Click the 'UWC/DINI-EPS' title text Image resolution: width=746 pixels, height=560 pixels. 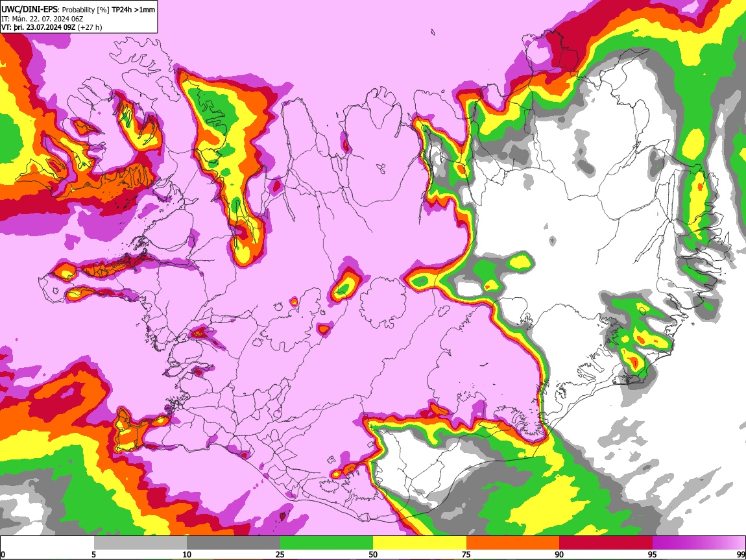(x=29, y=10)
